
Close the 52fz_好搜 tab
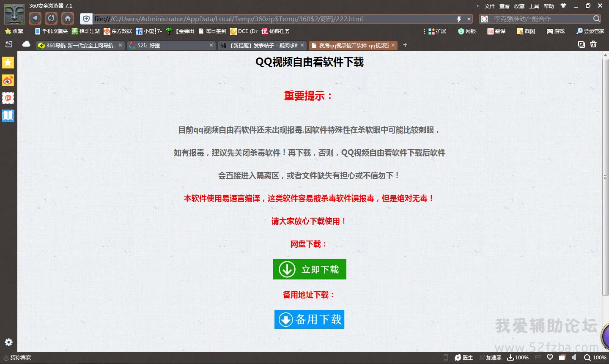coord(211,45)
